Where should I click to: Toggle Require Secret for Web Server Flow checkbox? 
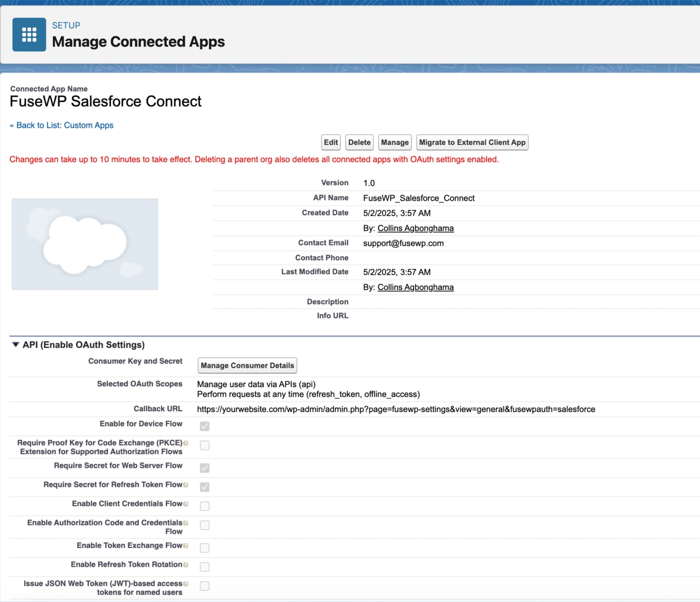(205, 468)
